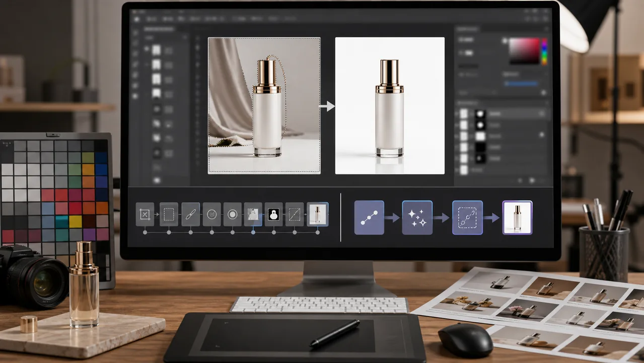Select the dashed rectangular marquee step icon
644x363 pixels.
coord(169,214)
